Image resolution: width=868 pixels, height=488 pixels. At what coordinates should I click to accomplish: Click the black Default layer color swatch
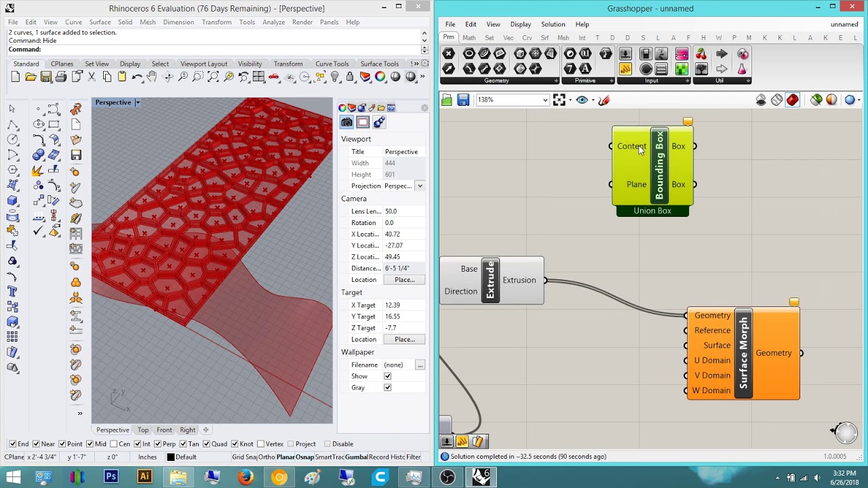click(x=171, y=457)
